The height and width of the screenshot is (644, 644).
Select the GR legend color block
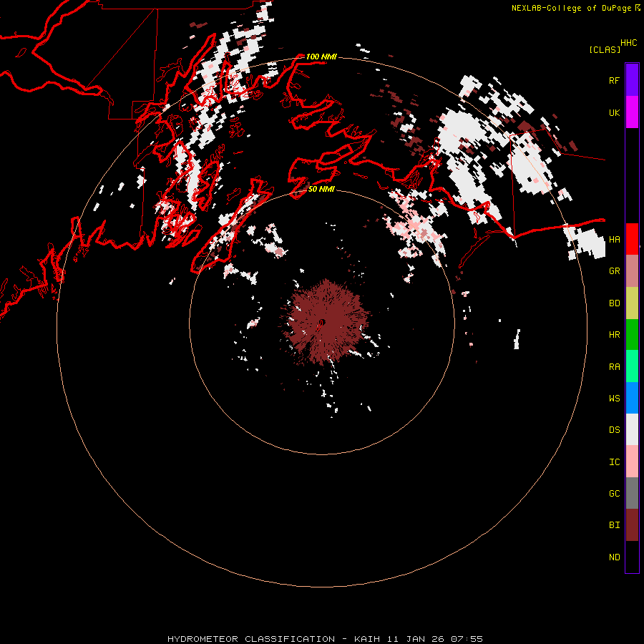click(x=632, y=271)
